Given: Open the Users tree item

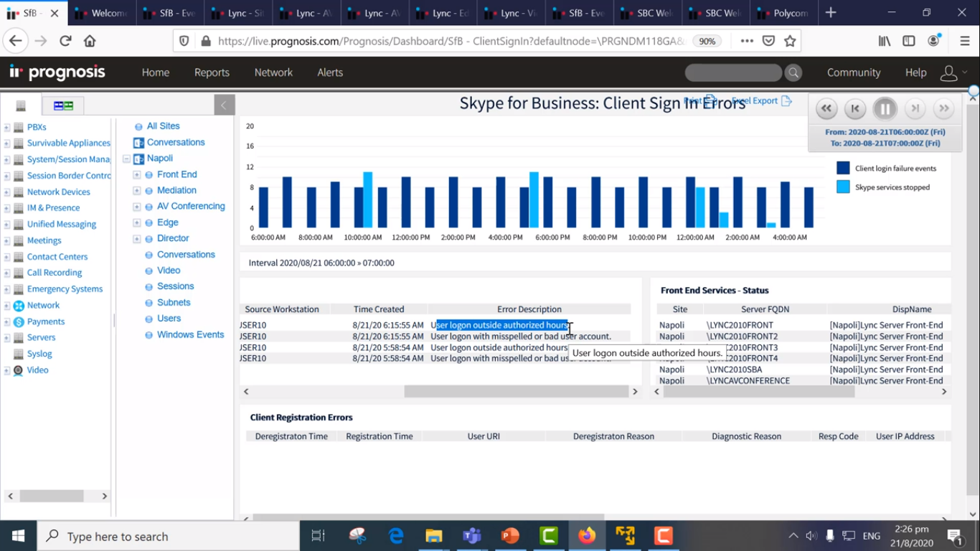Looking at the screenshot, I should (x=169, y=319).
